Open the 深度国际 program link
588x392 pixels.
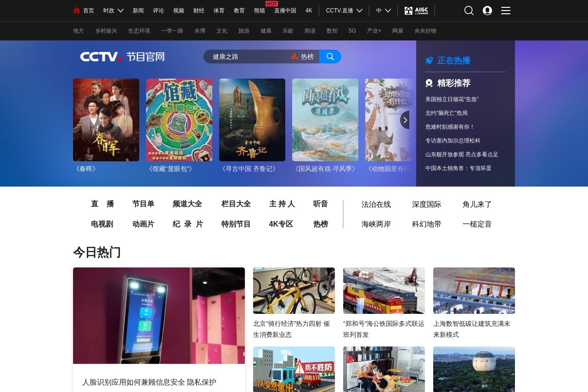(427, 205)
